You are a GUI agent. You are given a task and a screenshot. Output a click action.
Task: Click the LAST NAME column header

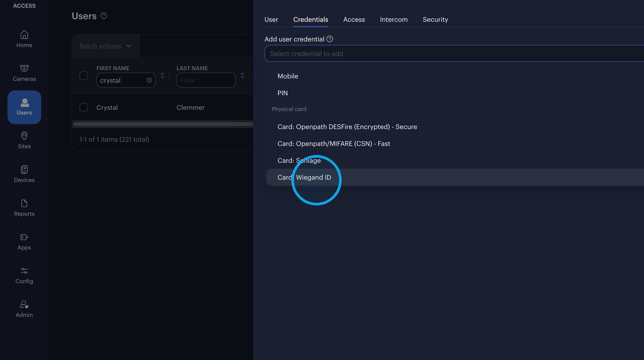(x=192, y=68)
